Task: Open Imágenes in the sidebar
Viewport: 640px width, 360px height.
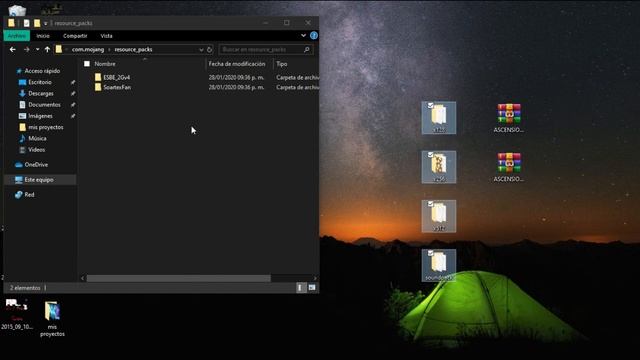Action: click(40, 116)
